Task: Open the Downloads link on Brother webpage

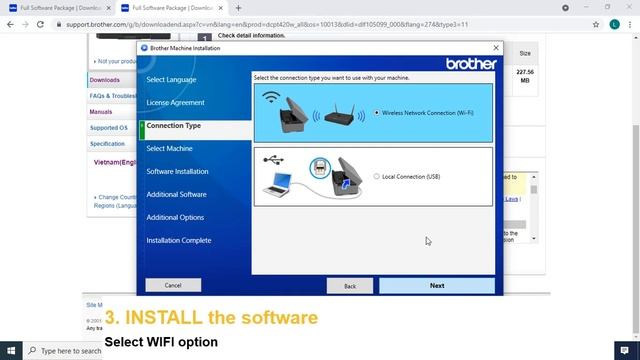Action: [x=104, y=80]
